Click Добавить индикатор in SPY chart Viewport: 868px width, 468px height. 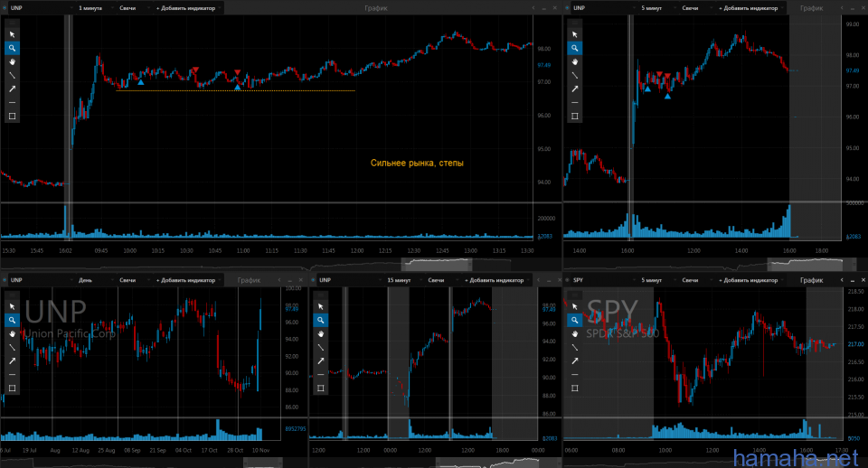(x=750, y=280)
